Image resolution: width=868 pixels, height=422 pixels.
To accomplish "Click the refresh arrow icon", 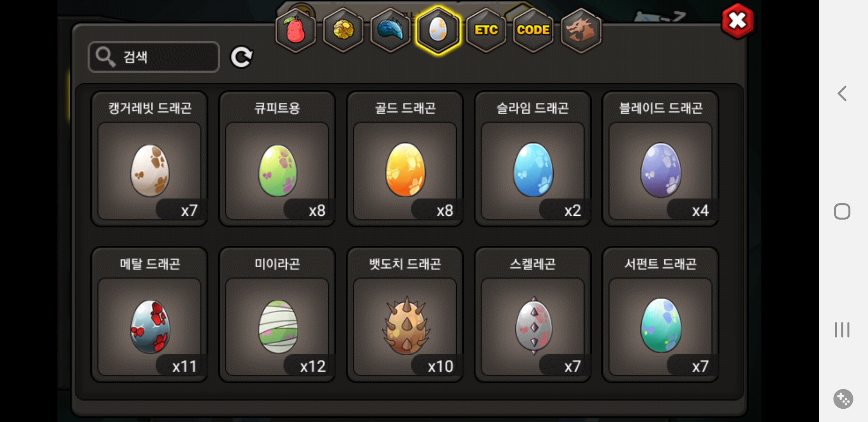I will (x=242, y=57).
